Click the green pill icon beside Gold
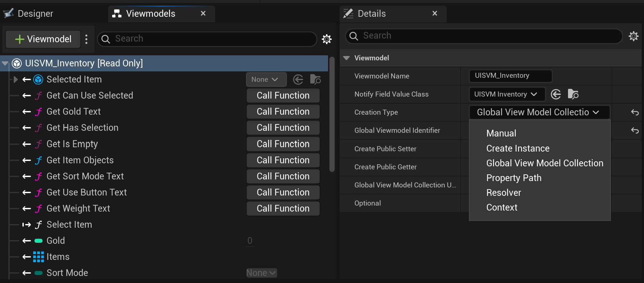The height and width of the screenshot is (283, 644). click(38, 241)
